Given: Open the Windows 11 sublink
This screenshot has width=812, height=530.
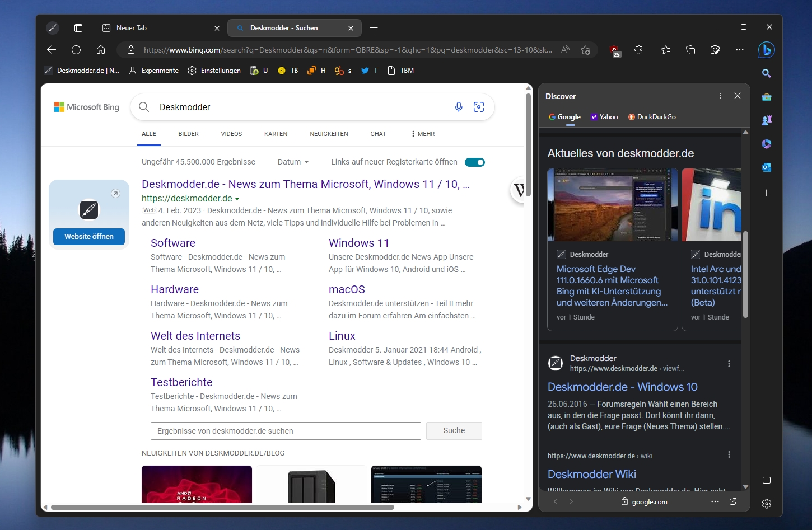Looking at the screenshot, I should coord(359,243).
